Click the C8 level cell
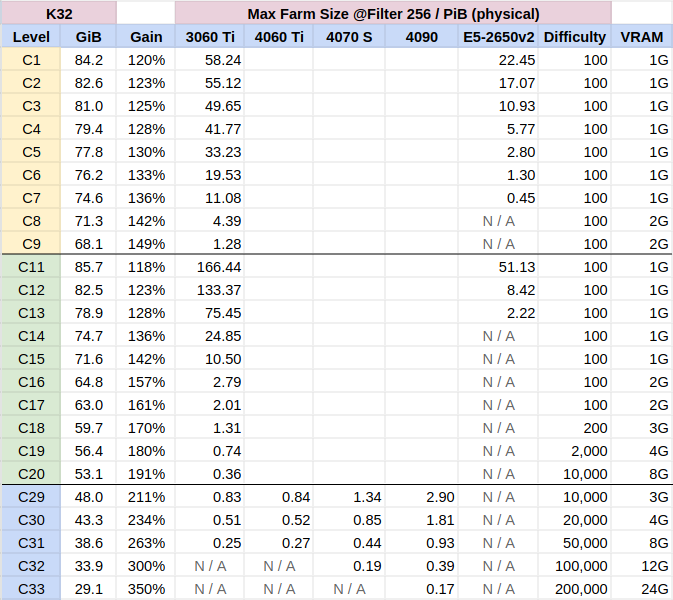 point(31,221)
